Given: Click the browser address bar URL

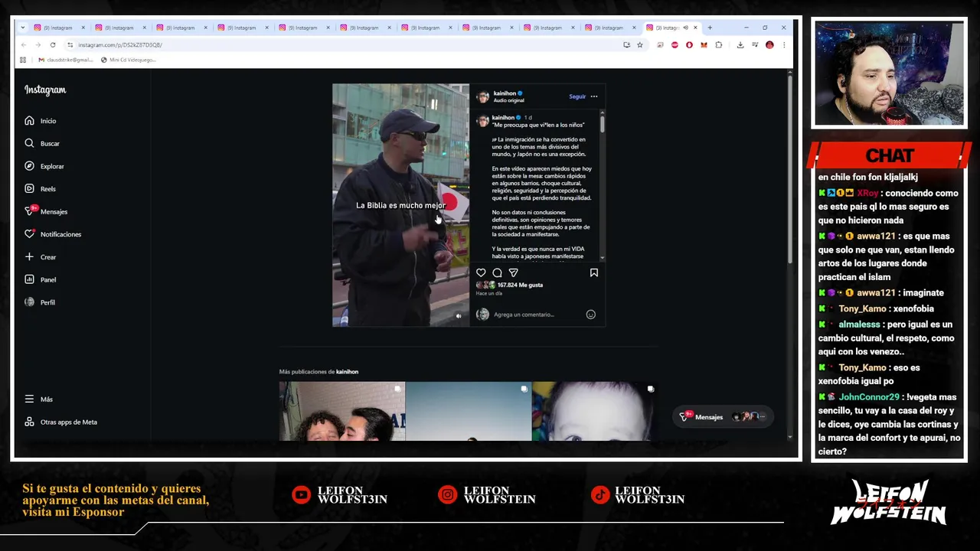Looking at the screenshot, I should click(x=119, y=45).
